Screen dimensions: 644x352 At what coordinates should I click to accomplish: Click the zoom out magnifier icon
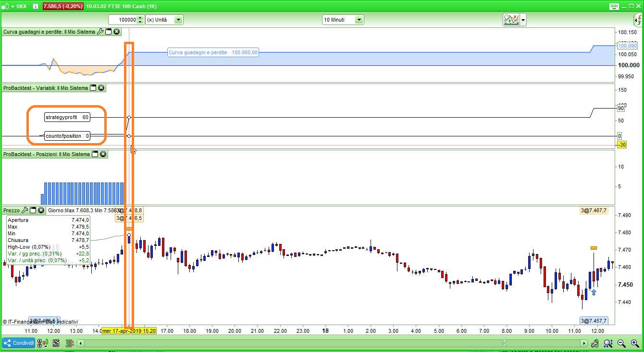click(x=621, y=343)
